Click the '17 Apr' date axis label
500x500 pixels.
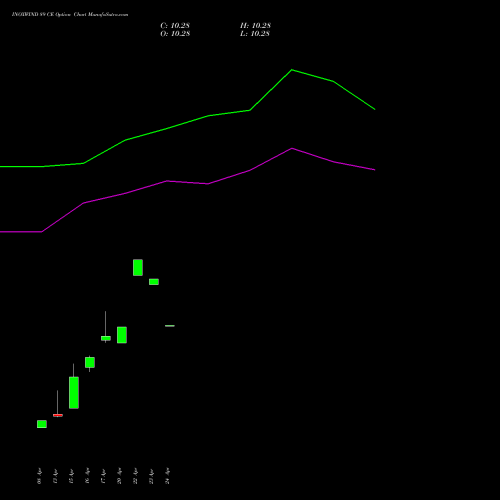tap(103, 477)
